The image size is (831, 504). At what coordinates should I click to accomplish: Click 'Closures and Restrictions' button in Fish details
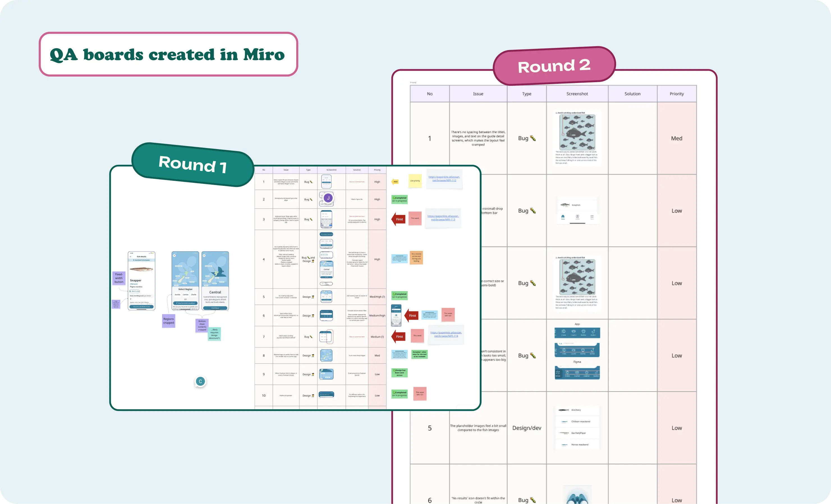click(142, 307)
